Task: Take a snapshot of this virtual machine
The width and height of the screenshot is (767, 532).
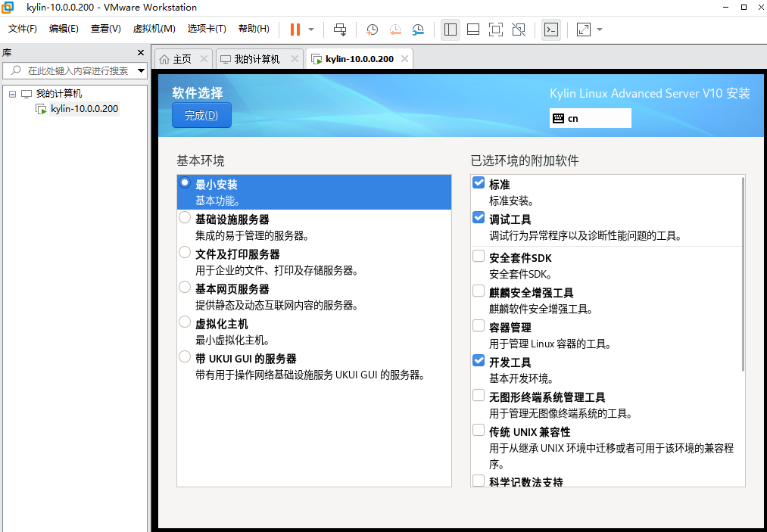Action: (x=372, y=30)
